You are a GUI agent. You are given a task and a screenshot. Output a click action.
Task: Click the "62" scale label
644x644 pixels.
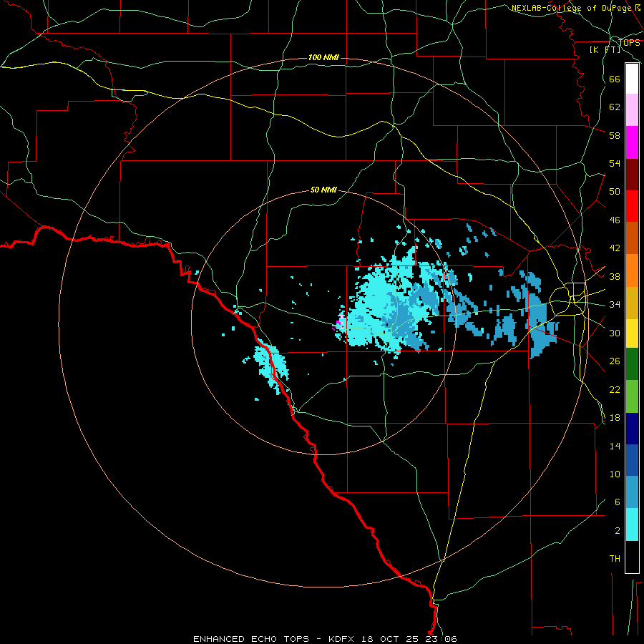tap(615, 107)
